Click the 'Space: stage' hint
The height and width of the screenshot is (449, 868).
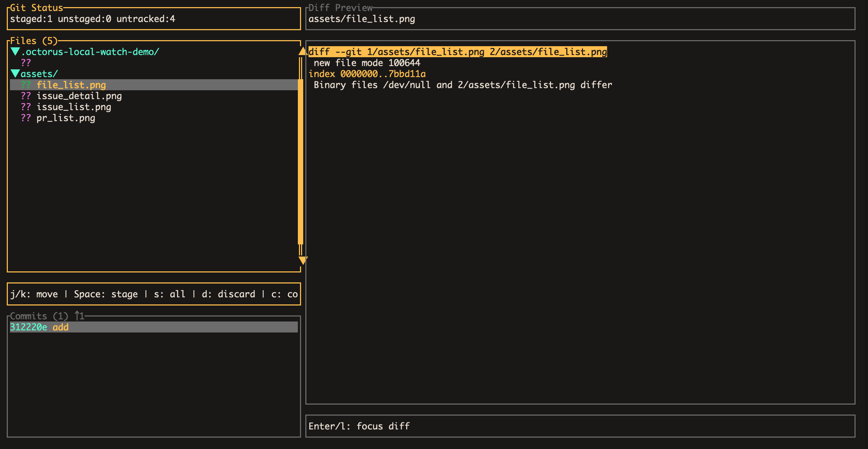(x=106, y=294)
